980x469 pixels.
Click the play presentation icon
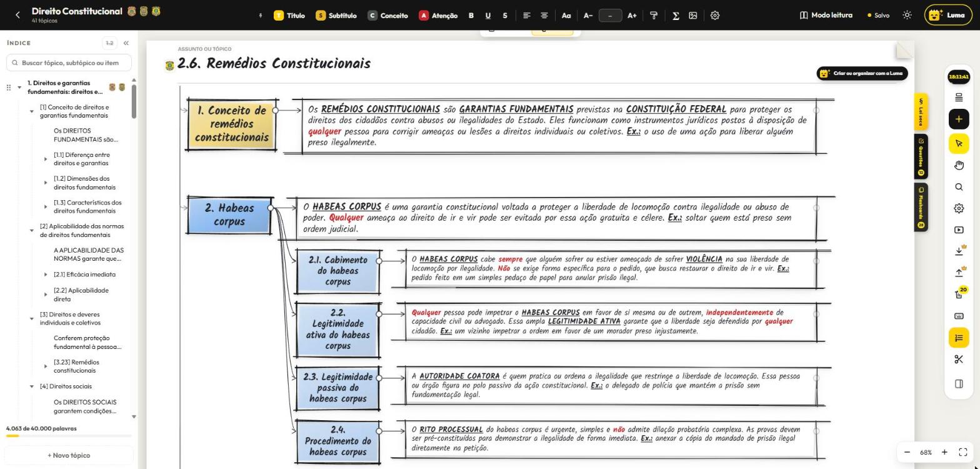point(959,230)
